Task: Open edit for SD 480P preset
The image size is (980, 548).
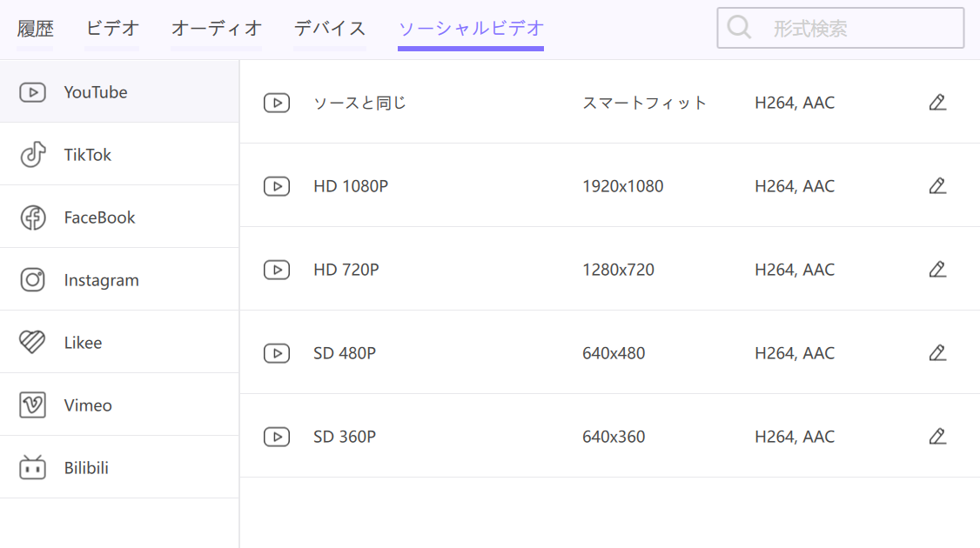Action: (936, 353)
